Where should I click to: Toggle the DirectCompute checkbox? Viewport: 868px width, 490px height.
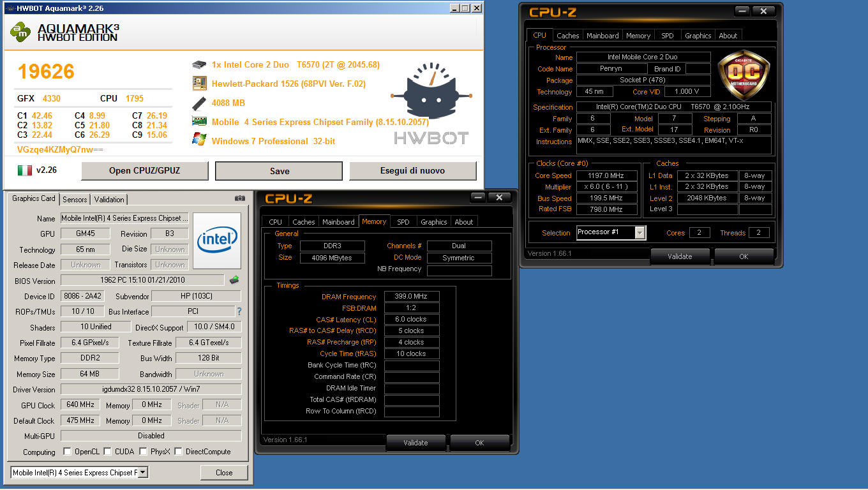point(179,452)
